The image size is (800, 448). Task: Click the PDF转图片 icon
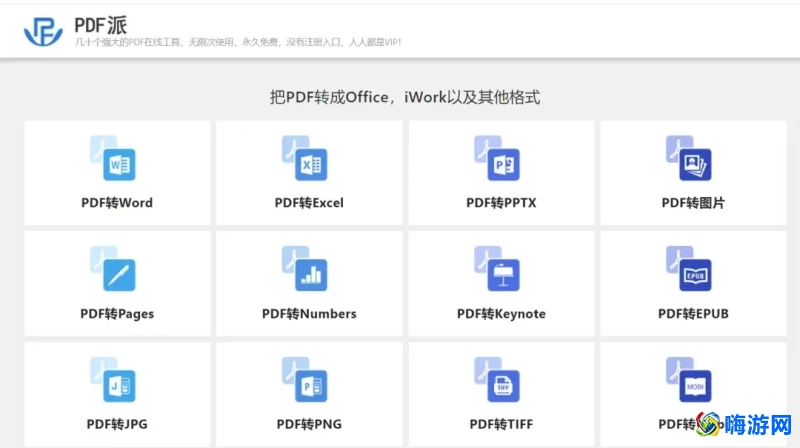(x=689, y=158)
